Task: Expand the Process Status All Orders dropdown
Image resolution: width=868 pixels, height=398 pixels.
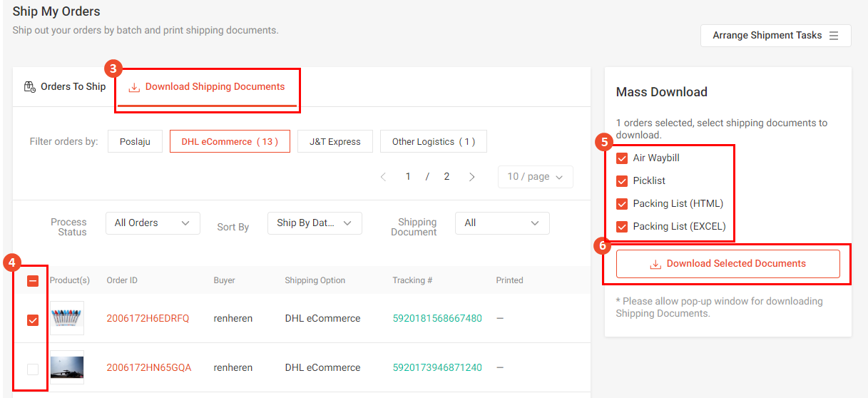Action: pos(153,223)
